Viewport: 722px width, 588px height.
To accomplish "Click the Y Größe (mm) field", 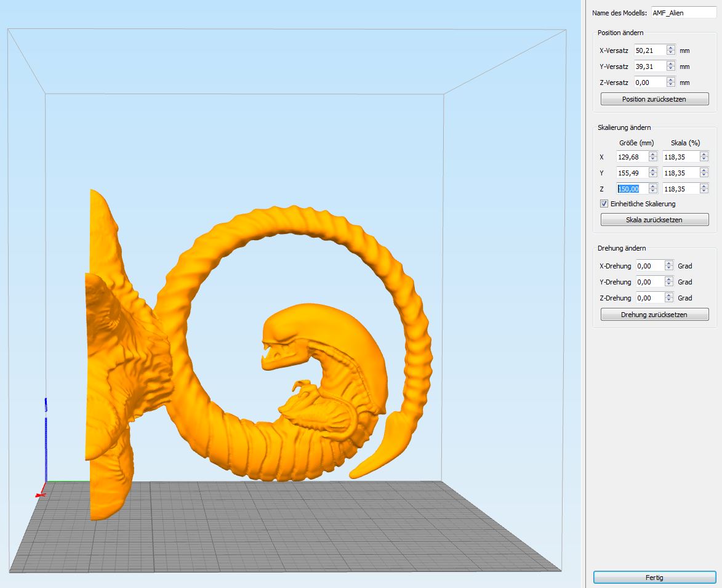I will coord(632,173).
